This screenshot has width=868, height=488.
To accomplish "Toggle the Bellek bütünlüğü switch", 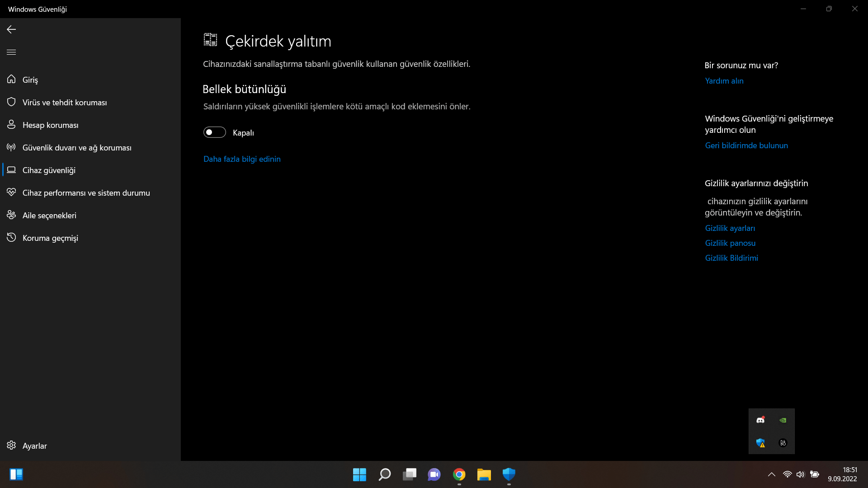I will point(214,132).
